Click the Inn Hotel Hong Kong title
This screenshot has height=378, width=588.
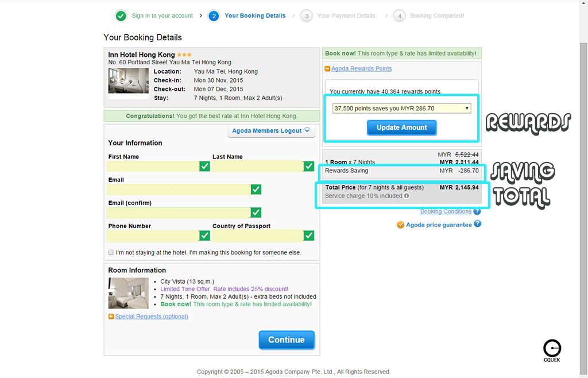point(141,55)
